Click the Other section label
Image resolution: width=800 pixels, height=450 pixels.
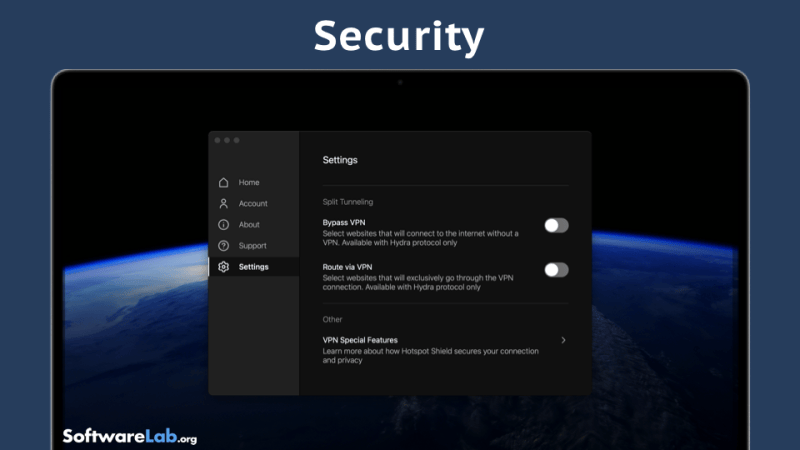point(332,319)
